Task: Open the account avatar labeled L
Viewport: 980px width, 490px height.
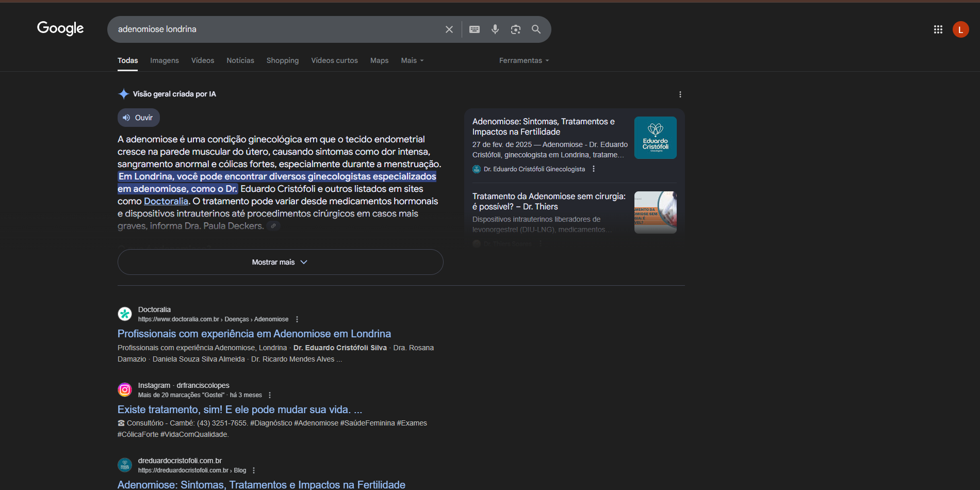Action: [x=960, y=29]
